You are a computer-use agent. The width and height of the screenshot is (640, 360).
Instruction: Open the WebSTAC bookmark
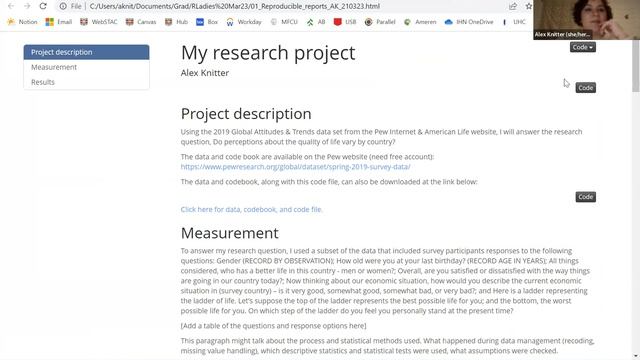click(x=98, y=22)
